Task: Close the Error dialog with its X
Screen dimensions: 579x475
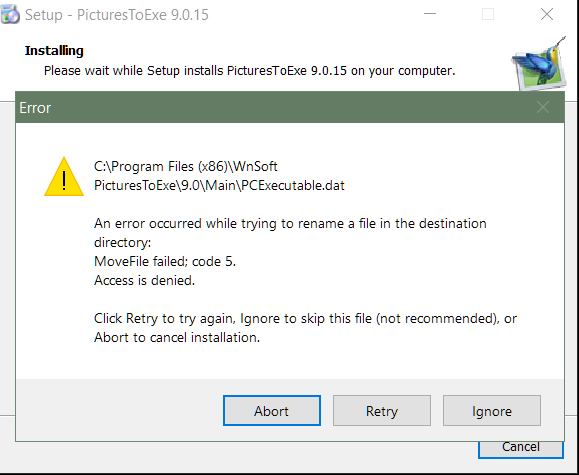Action: pyautogui.click(x=542, y=107)
